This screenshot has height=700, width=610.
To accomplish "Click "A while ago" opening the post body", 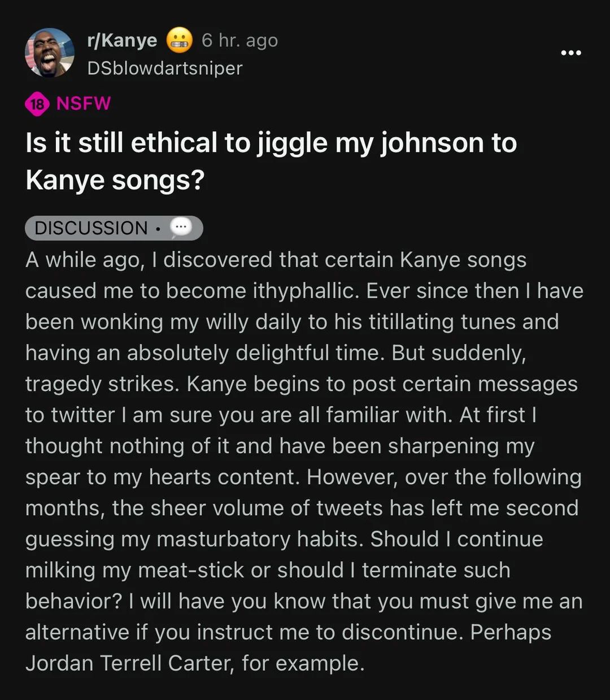I will click(x=83, y=260).
